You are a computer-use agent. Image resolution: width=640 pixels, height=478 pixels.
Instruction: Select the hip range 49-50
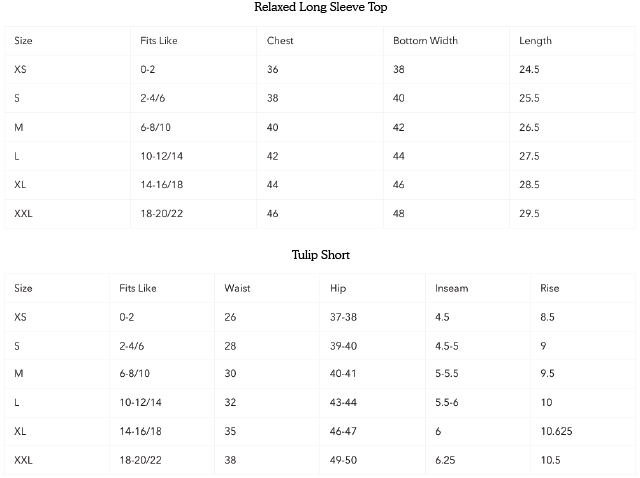(x=343, y=460)
